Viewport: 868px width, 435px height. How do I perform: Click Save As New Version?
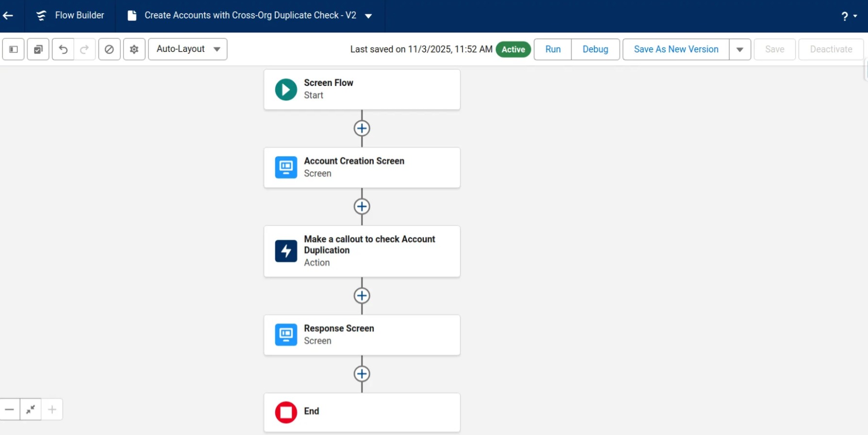pyautogui.click(x=676, y=49)
